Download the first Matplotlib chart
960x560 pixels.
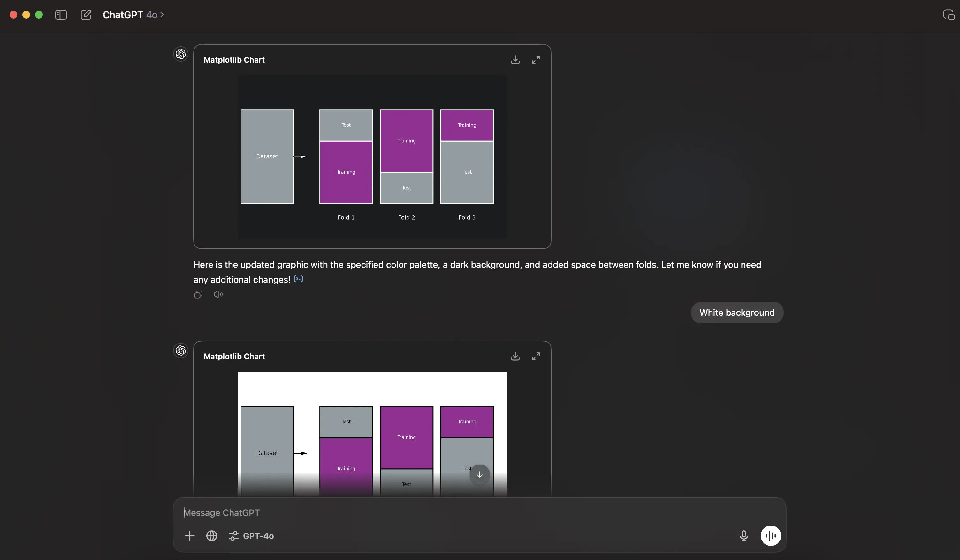[515, 60]
